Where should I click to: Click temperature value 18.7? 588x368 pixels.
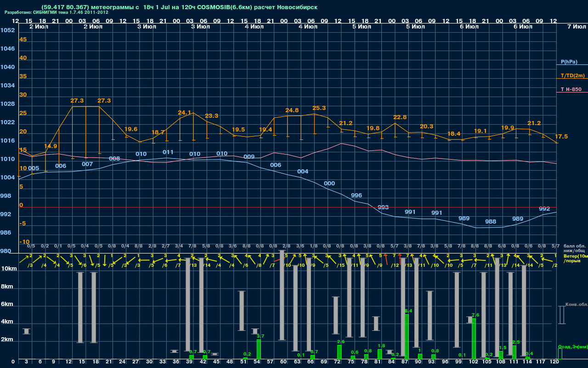158,132
